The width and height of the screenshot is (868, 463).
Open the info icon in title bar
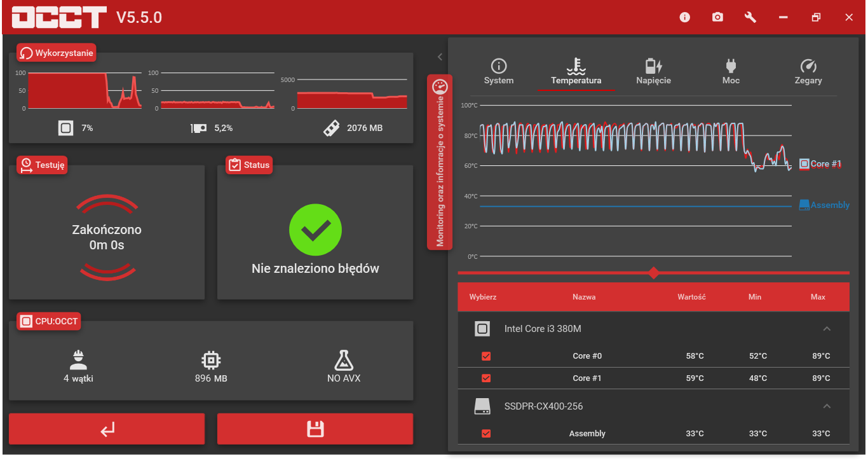684,17
